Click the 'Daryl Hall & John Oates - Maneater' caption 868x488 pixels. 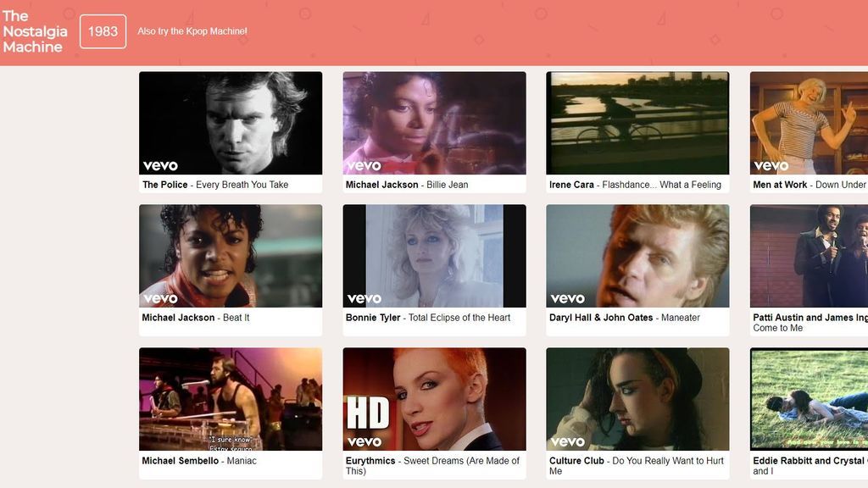tap(625, 318)
